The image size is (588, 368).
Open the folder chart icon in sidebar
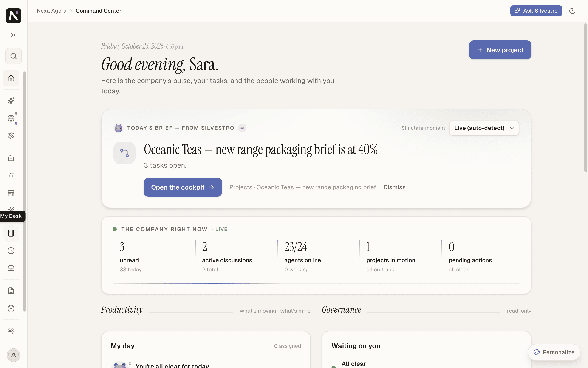pyautogui.click(x=11, y=176)
